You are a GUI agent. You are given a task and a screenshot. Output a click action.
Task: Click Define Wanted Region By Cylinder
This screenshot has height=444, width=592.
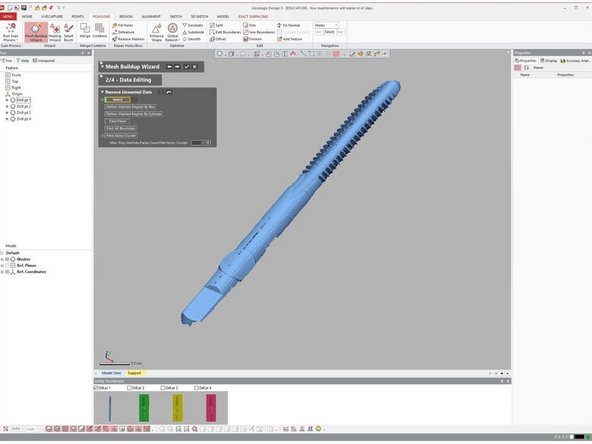coord(134,114)
